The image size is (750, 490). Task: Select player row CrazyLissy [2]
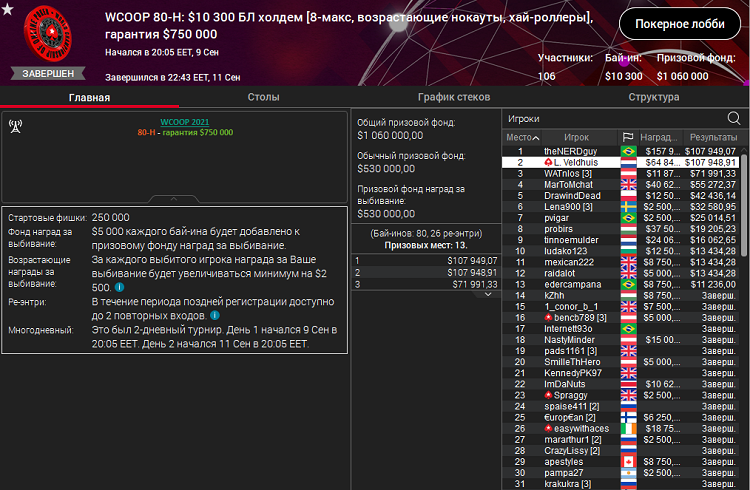click(621, 451)
